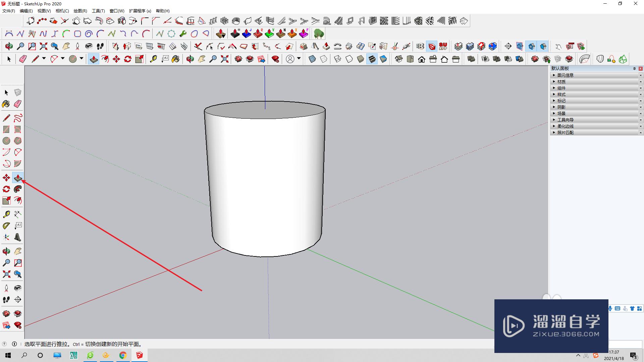This screenshot has height=362, width=644.
Task: Select the Orbit tool in left toolbar
Action: coord(6,251)
